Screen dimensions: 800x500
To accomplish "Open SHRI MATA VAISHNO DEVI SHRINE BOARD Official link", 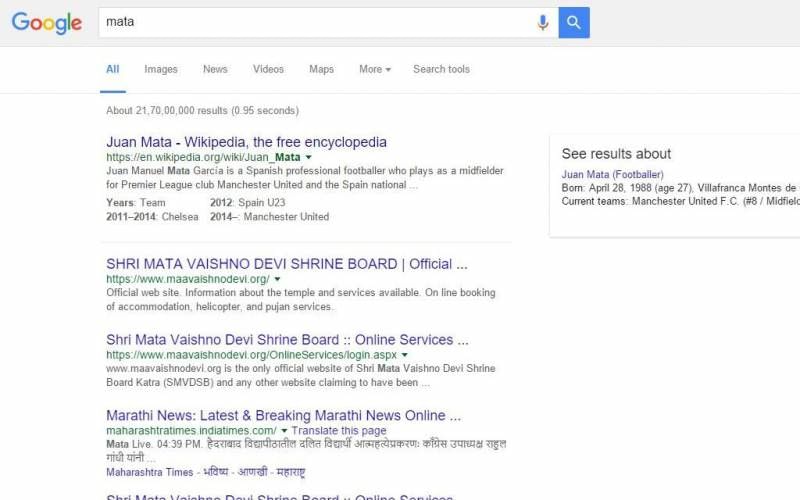I will click(286, 264).
